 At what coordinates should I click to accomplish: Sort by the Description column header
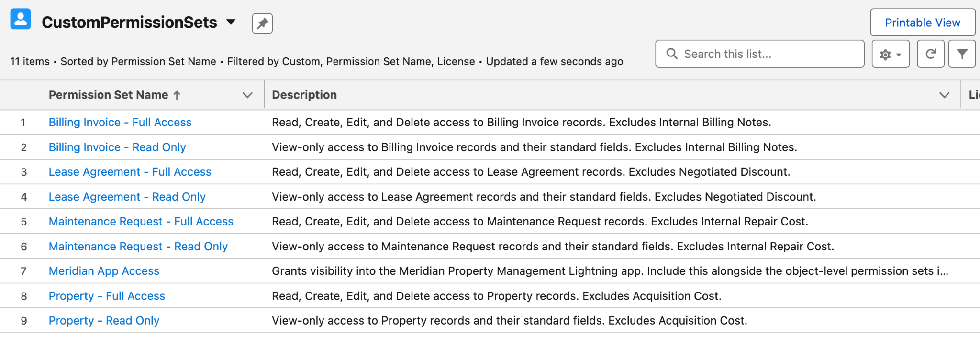(x=304, y=95)
